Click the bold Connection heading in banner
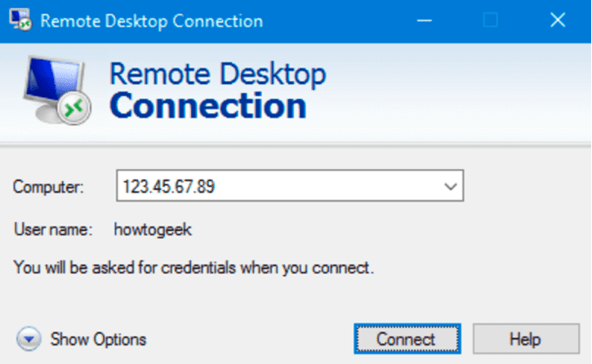592x364 pixels. [207, 106]
